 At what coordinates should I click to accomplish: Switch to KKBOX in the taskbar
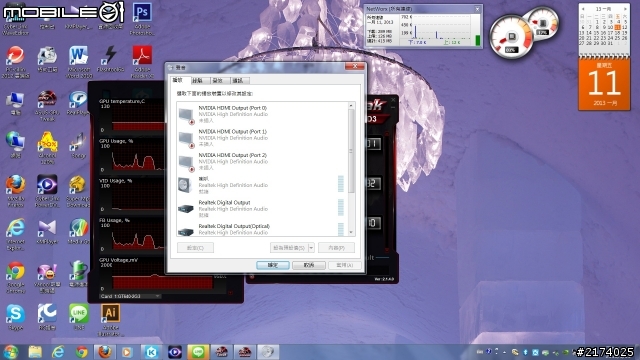tap(151, 352)
